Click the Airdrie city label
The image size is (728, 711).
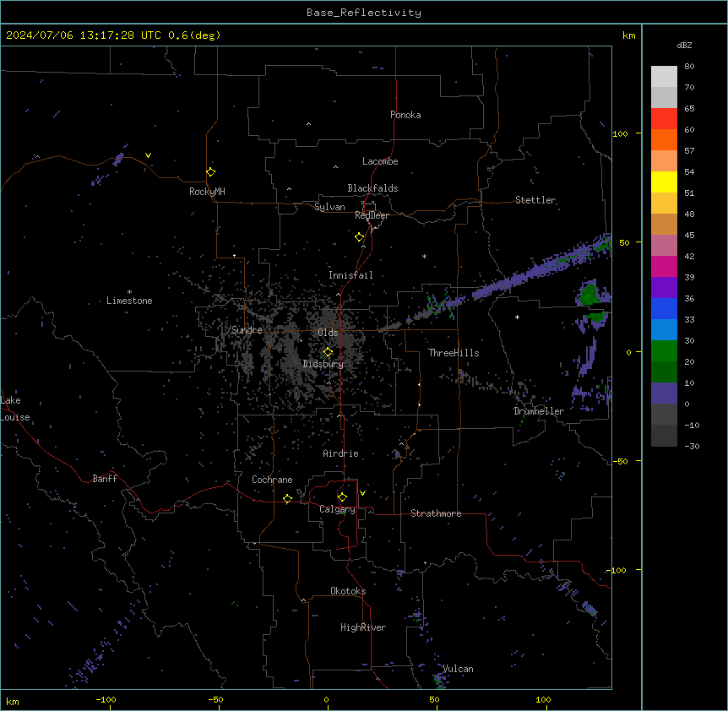click(340, 453)
